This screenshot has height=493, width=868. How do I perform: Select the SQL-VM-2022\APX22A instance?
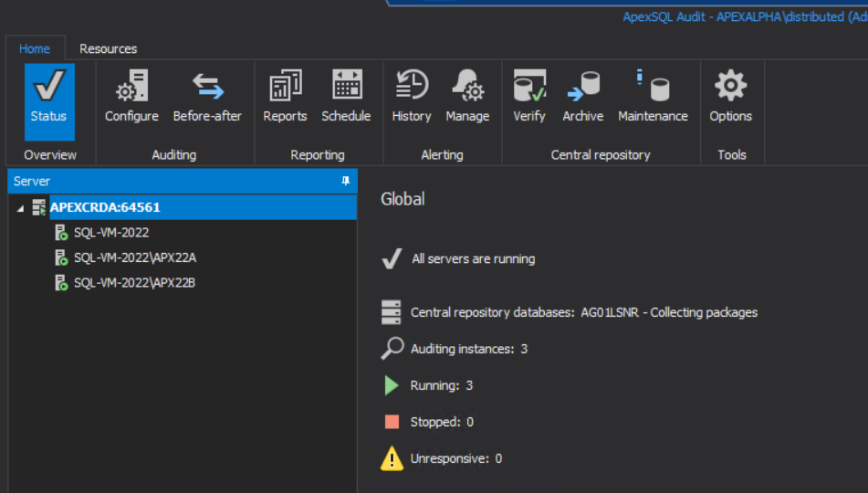click(x=135, y=257)
